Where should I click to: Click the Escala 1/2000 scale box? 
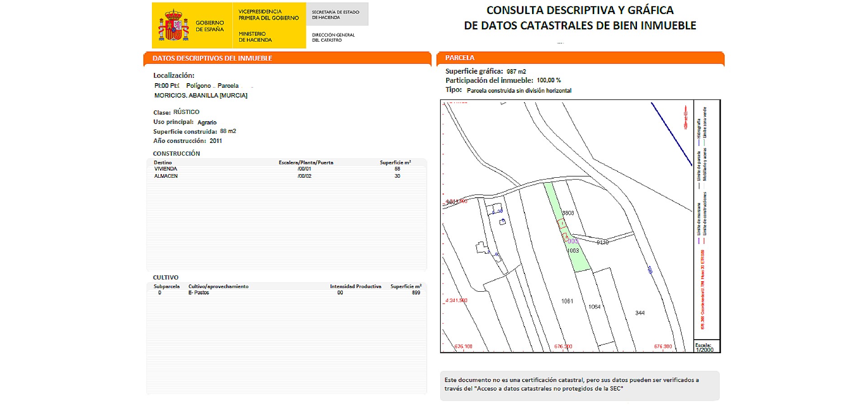click(x=706, y=347)
